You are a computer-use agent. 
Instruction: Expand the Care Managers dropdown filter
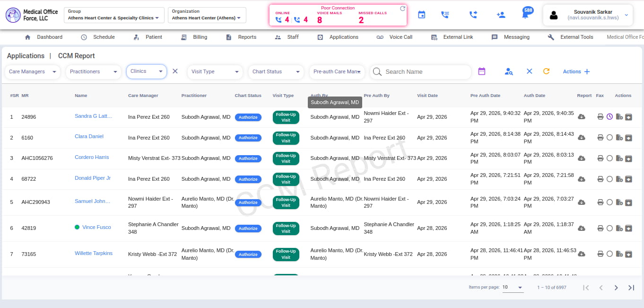point(33,72)
